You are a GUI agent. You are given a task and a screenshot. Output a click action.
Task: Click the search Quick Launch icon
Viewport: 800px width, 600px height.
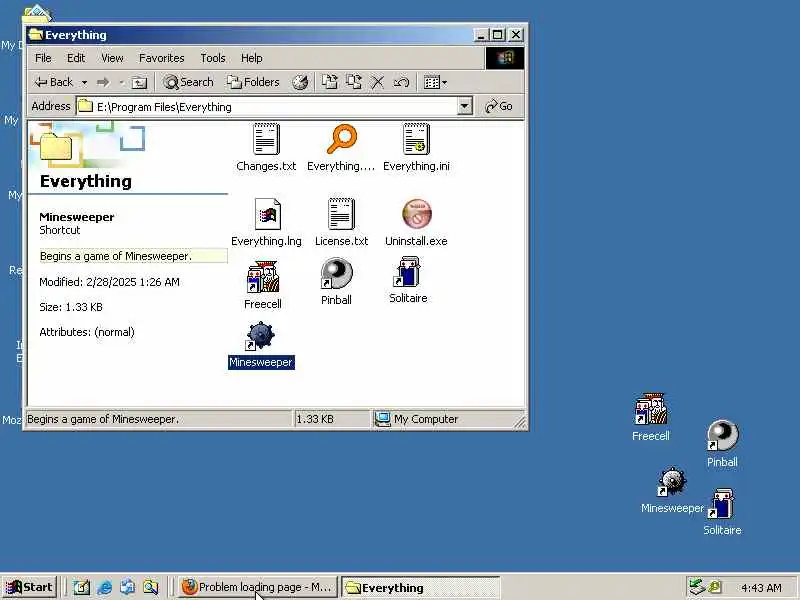tap(151, 587)
